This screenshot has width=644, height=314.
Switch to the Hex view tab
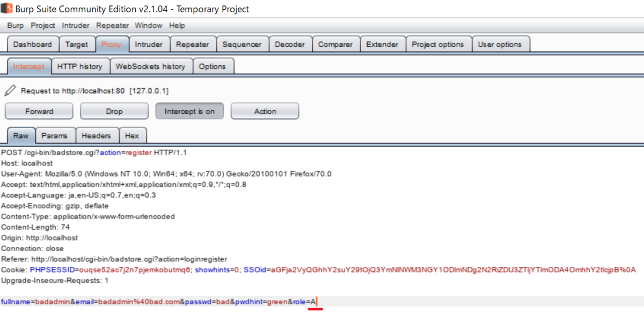pyautogui.click(x=132, y=136)
